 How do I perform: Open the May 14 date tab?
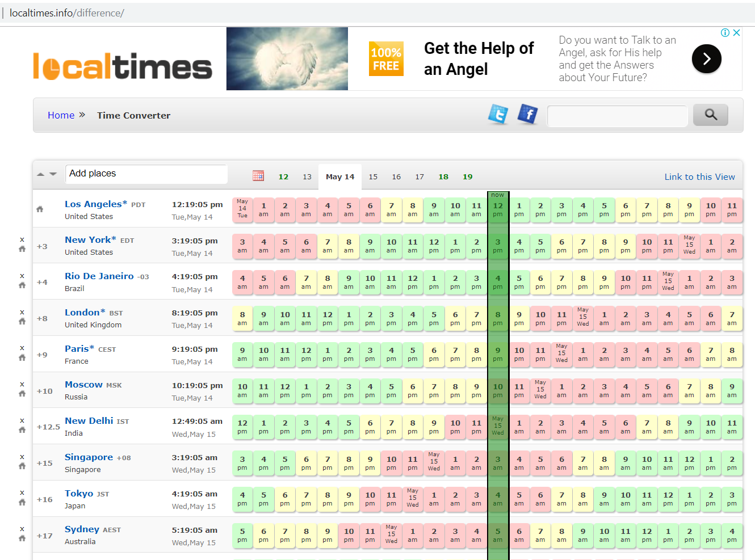[x=339, y=176]
